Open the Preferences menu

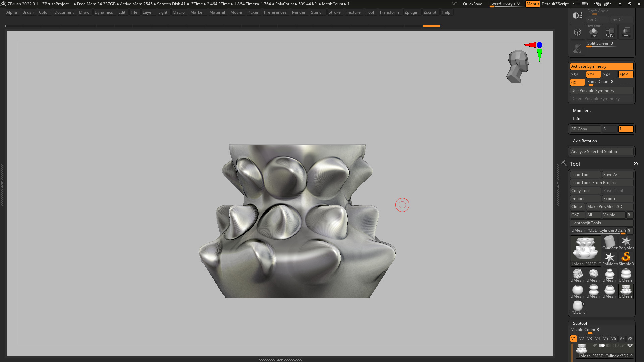coord(275,12)
